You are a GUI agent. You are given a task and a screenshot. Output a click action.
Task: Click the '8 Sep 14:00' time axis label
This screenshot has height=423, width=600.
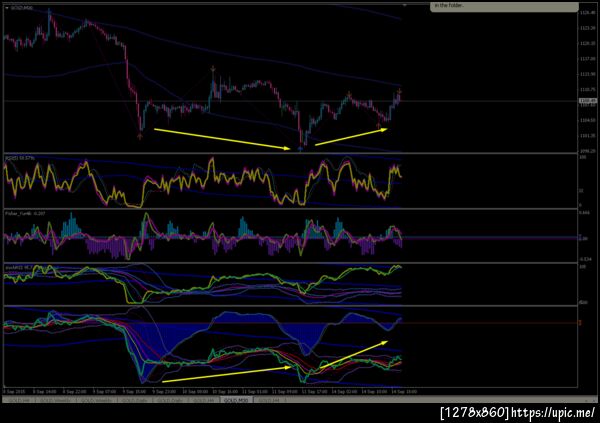(44, 392)
